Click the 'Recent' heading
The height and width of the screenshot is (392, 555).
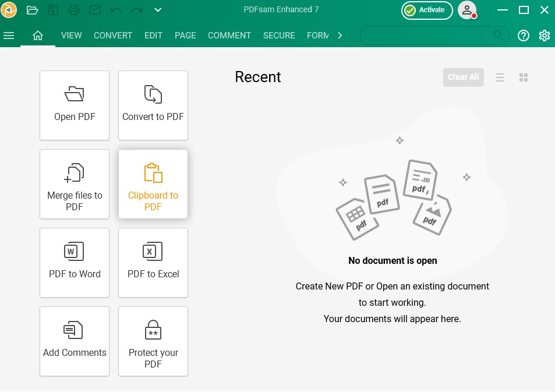pyautogui.click(x=257, y=77)
